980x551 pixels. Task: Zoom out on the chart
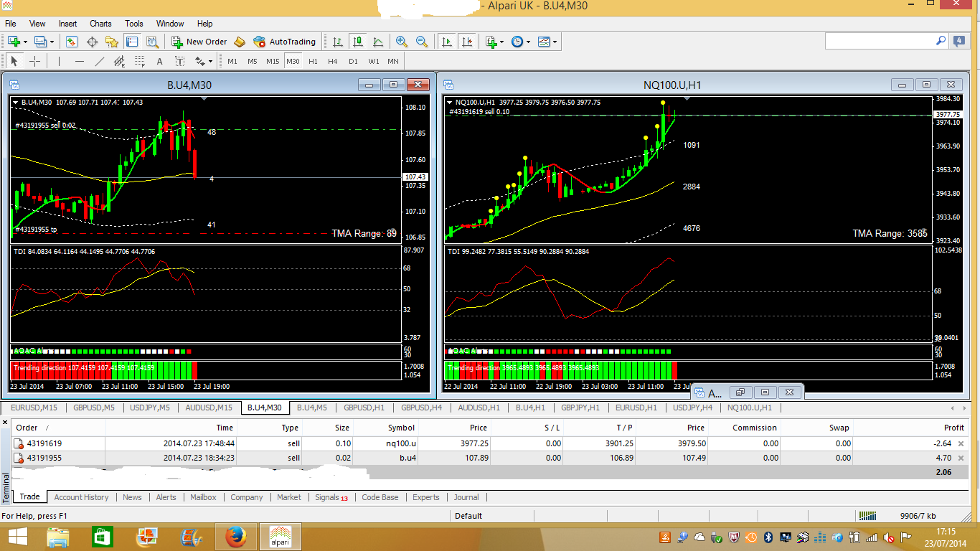(422, 42)
